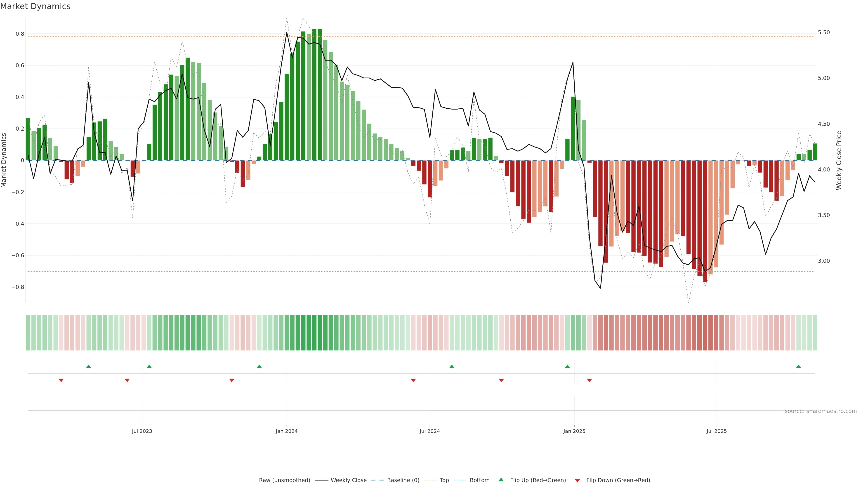Select the green flip-up marker just before Jan 2025
Viewport: 868px width, 488px height.
click(x=567, y=366)
